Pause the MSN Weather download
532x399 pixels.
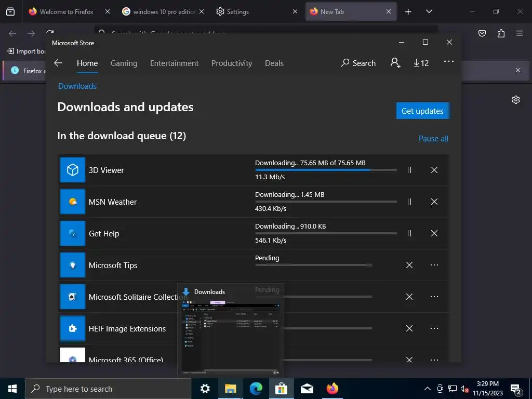409,202
